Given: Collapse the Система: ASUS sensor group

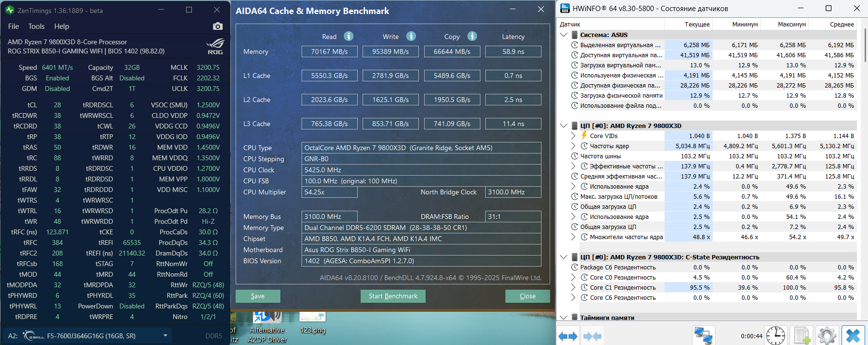Looking at the screenshot, I should tap(564, 35).
